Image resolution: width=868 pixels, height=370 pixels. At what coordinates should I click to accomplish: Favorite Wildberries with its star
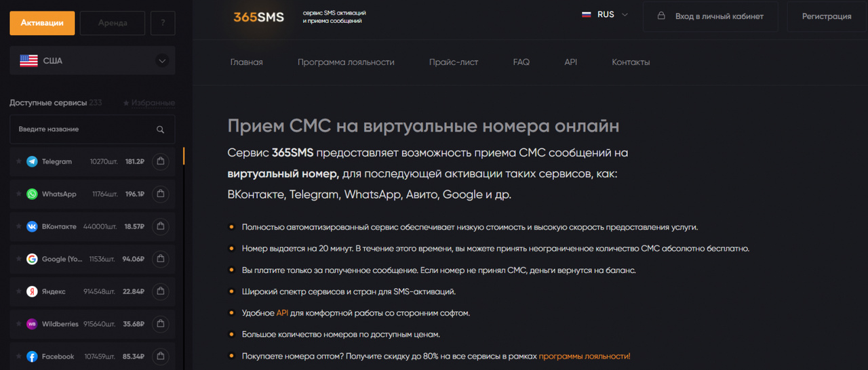pyautogui.click(x=19, y=324)
